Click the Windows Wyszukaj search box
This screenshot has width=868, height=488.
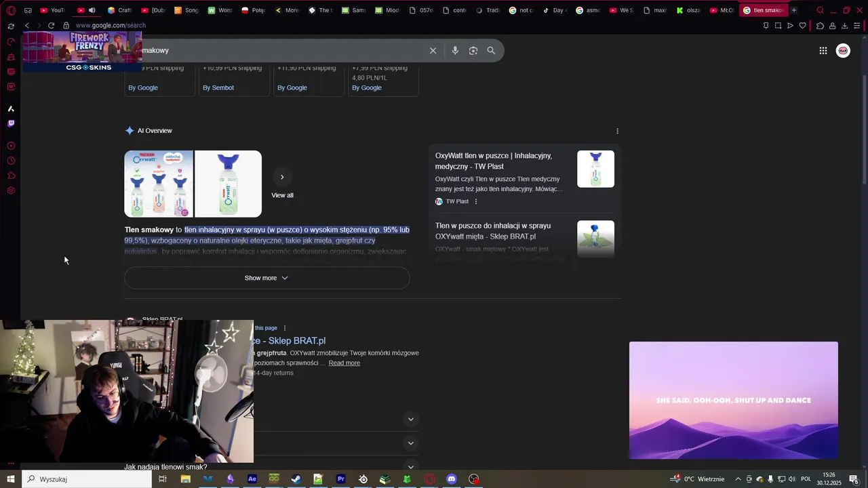click(87, 479)
